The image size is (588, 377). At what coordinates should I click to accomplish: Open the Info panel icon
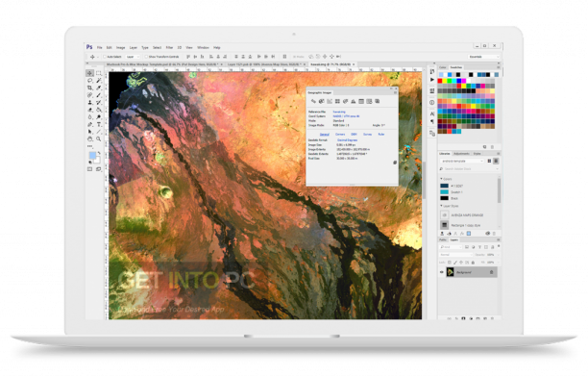coord(432,102)
